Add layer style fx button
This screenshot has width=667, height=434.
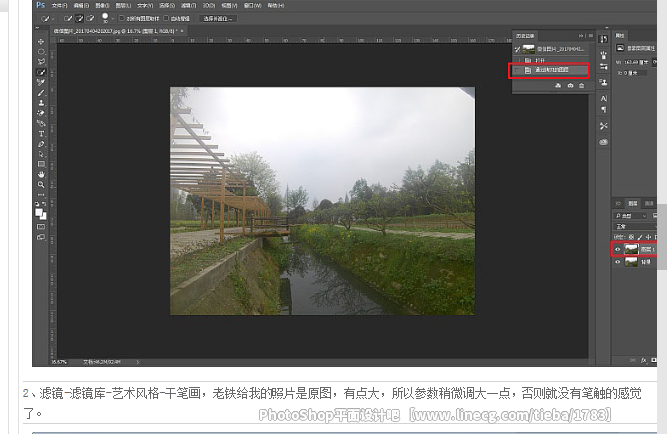coord(644,360)
